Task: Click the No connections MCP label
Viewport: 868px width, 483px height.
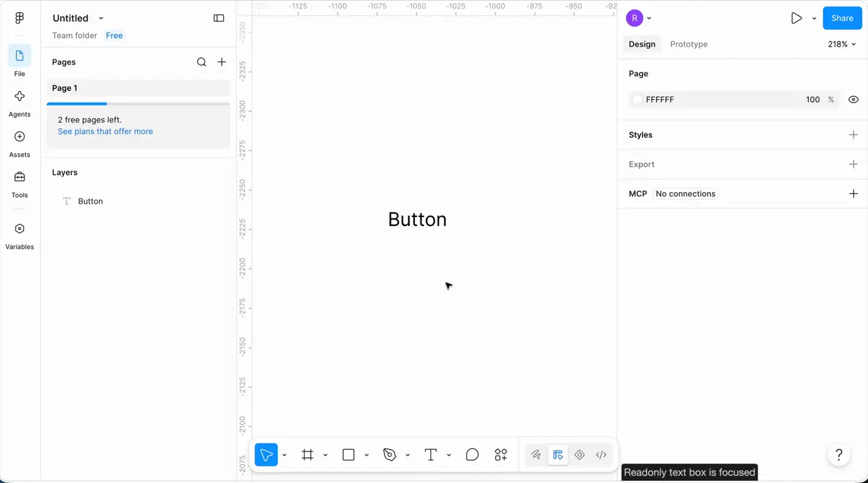Action: point(686,193)
